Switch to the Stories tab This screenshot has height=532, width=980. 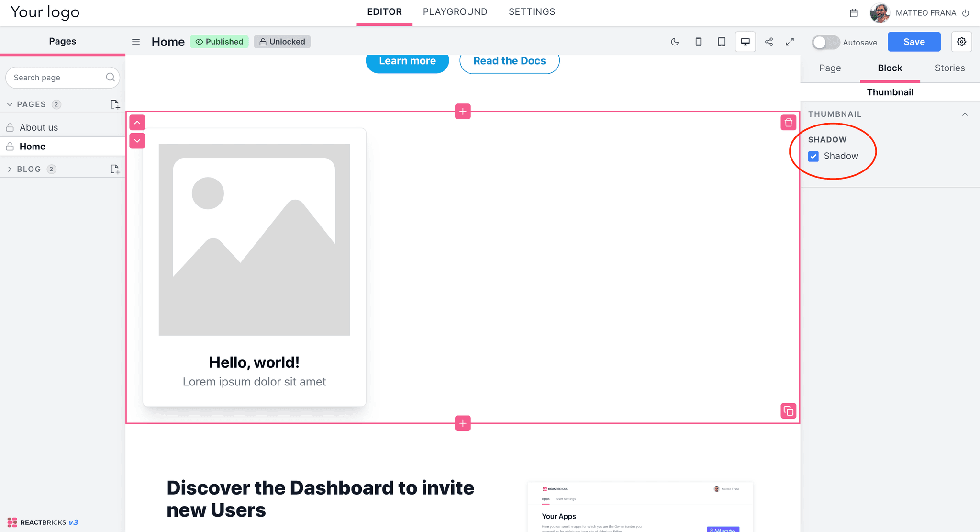click(x=950, y=68)
